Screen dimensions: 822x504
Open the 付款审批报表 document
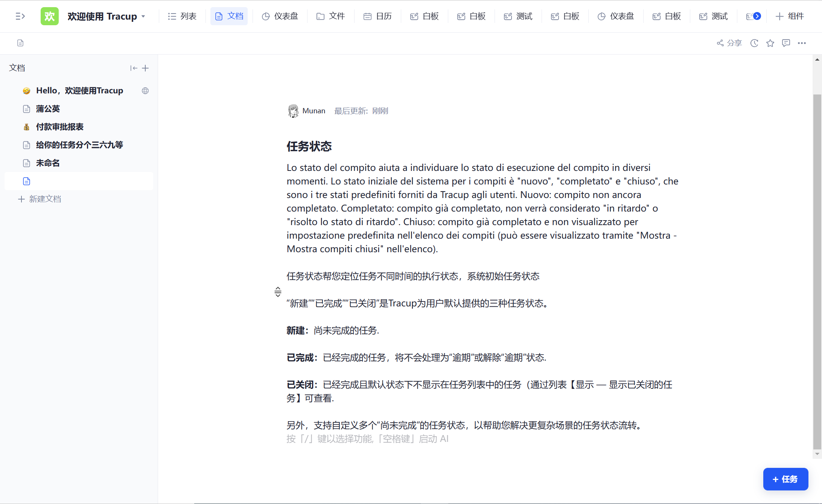click(x=59, y=127)
